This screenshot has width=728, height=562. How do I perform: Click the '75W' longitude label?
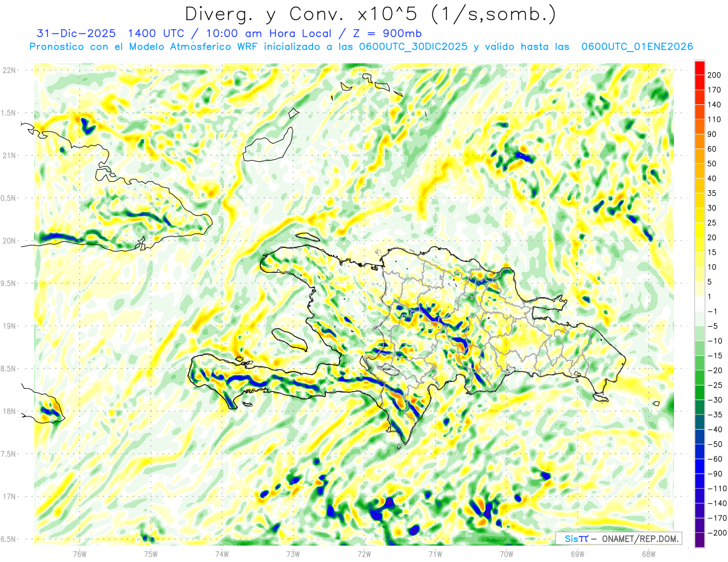(x=150, y=554)
